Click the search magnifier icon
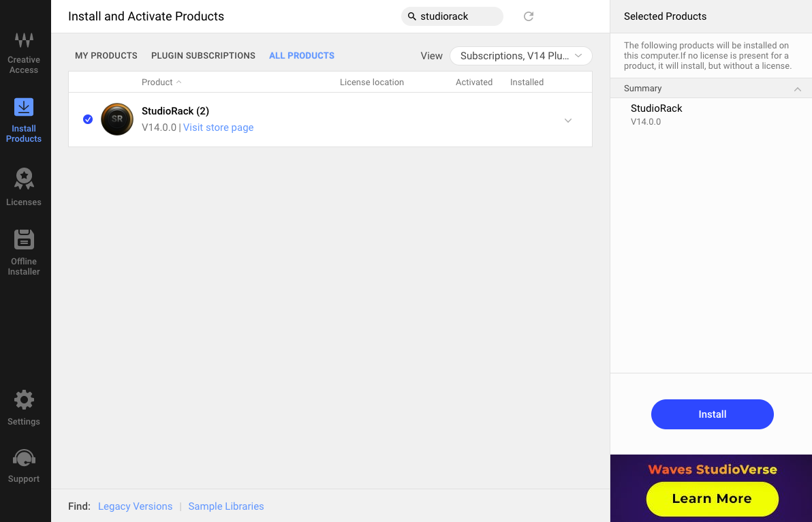Viewport: 812px width, 522px height. point(412,16)
